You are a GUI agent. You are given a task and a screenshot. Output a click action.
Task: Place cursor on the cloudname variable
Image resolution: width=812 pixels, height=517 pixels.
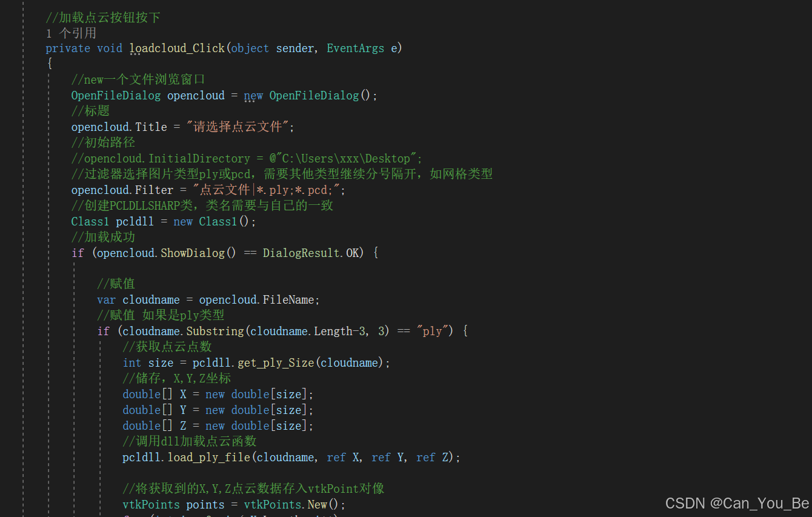150,299
